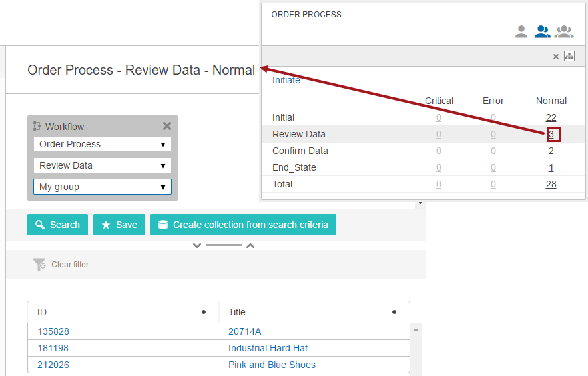
Task: Click Initial Critical count 0
Action: pos(439,117)
